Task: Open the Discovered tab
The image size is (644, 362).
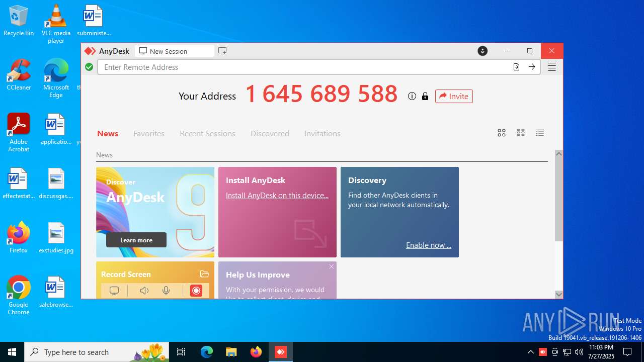Action: click(x=270, y=133)
